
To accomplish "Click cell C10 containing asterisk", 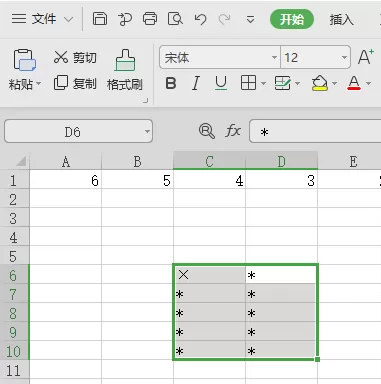I will (x=209, y=350).
